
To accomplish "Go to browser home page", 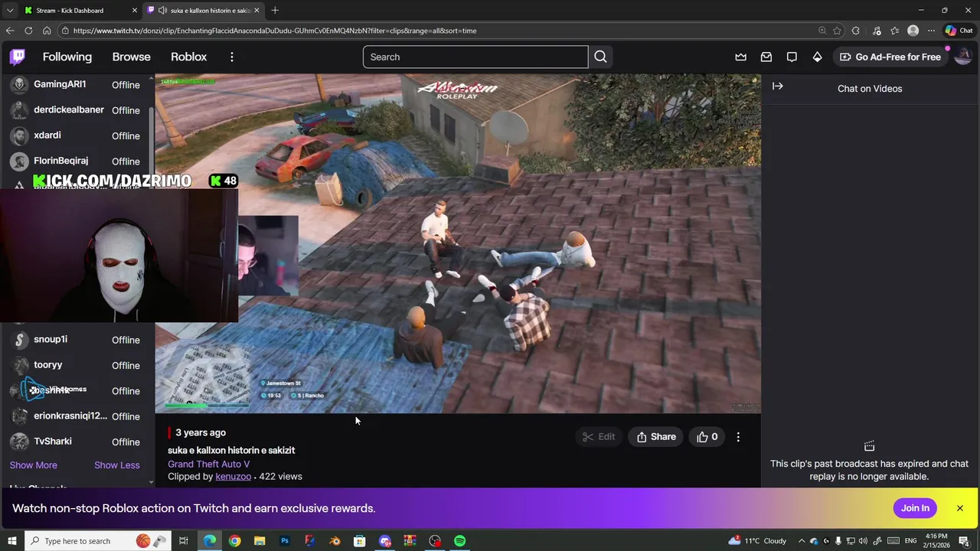I will coord(47,31).
